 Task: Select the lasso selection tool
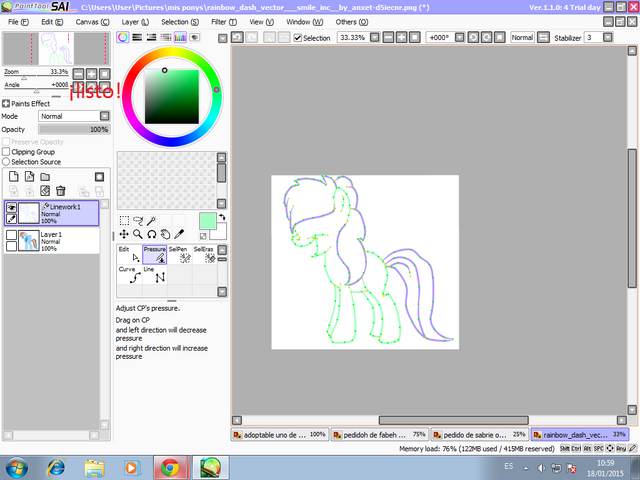point(138,221)
